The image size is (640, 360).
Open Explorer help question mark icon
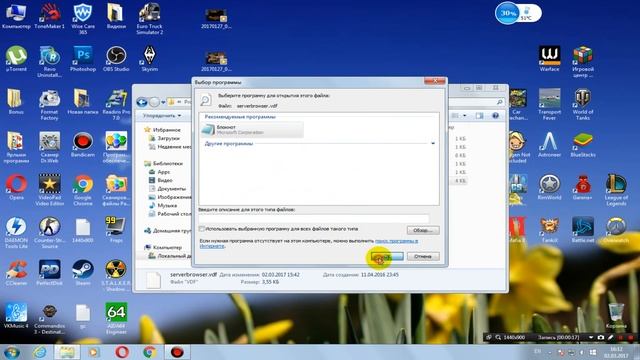495,116
